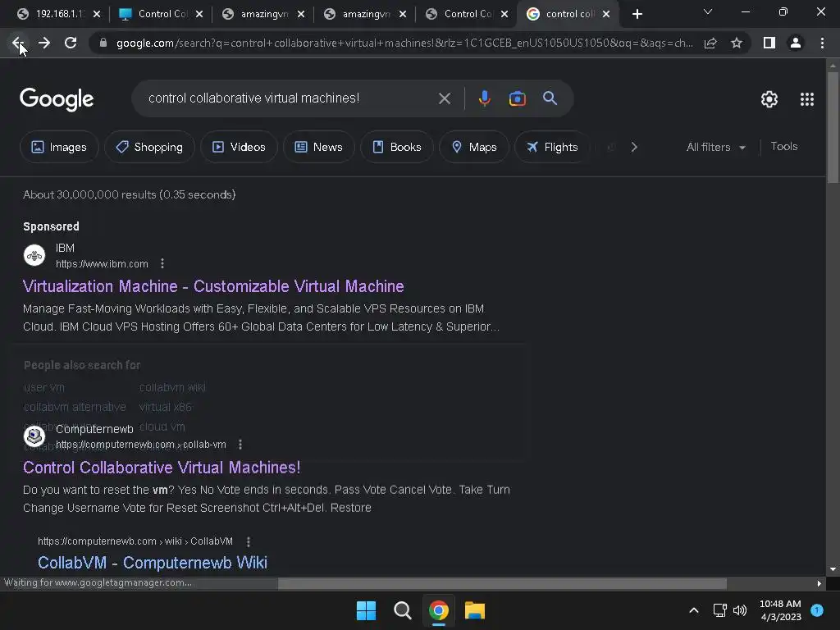This screenshot has width=840, height=630.
Task: Search by image with Google Lens icon
Action: 517,98
